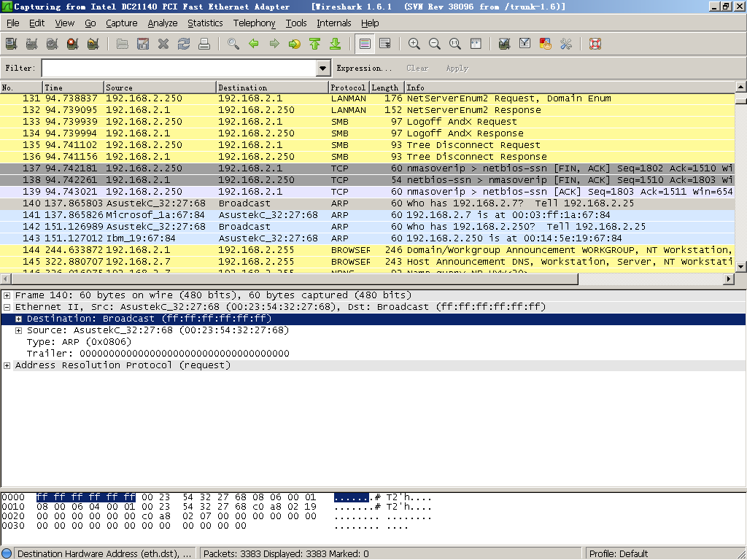
Task: Sort packets by Time column header
Action: click(x=74, y=87)
